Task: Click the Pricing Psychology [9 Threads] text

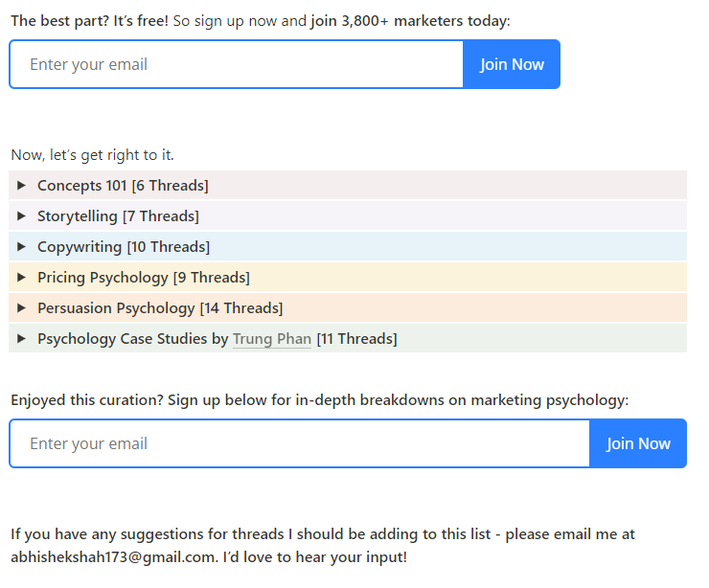Action: point(144,278)
